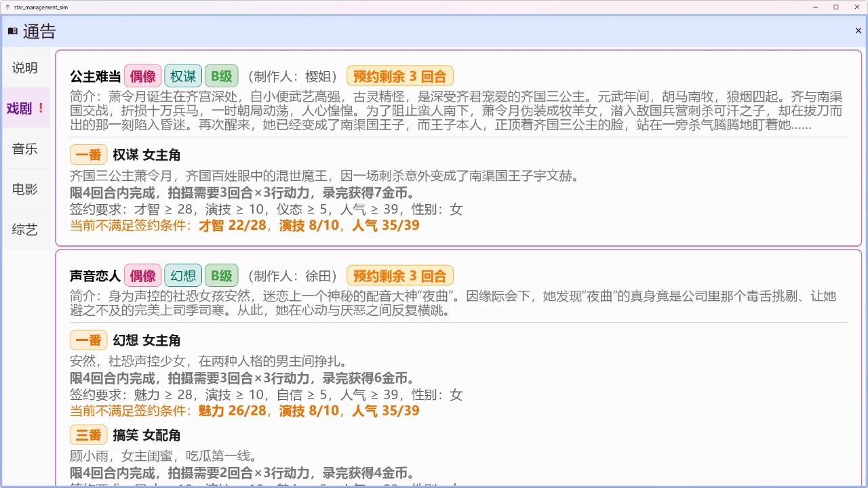Select the 三番 搞笑 女配角 role

point(125,435)
